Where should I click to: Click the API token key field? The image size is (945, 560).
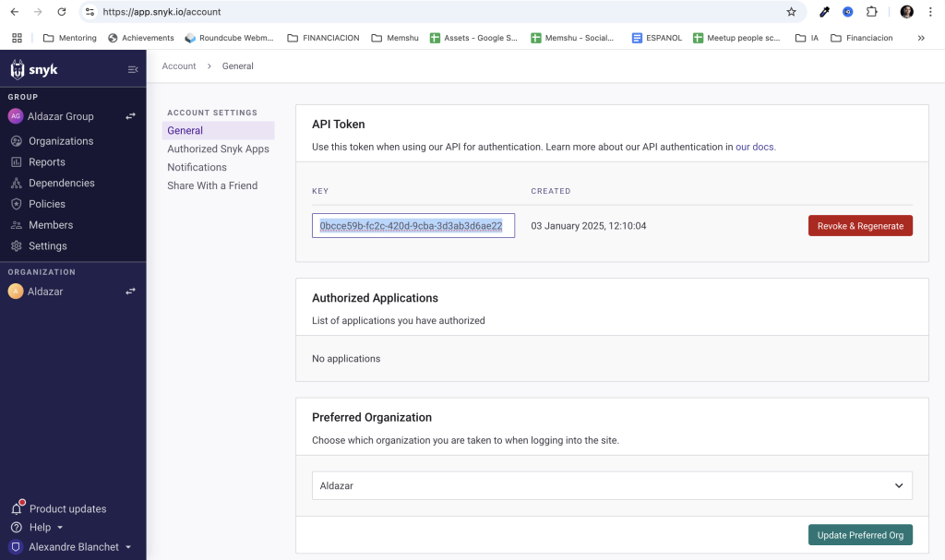(x=413, y=225)
